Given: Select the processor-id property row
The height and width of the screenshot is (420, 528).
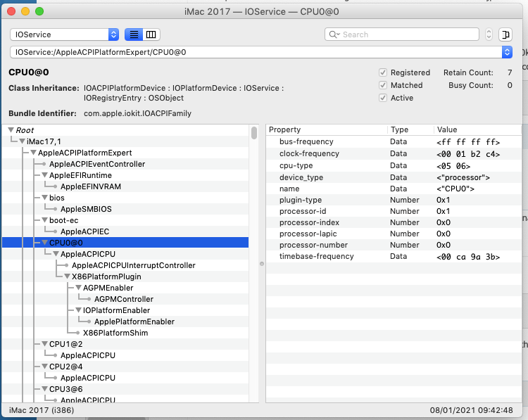Looking at the screenshot, I should pos(394,211).
